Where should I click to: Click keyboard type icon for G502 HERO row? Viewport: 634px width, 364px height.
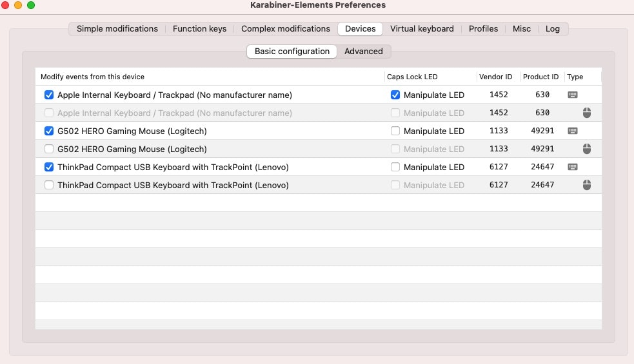pyautogui.click(x=573, y=131)
